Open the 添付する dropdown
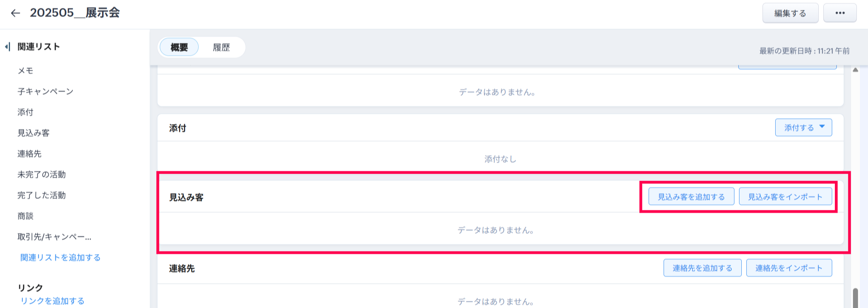 pos(803,128)
